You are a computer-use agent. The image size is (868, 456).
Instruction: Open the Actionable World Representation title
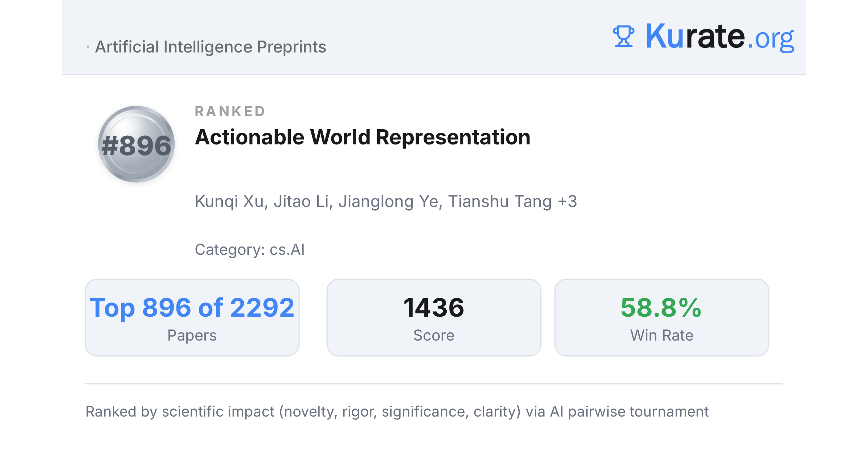362,137
